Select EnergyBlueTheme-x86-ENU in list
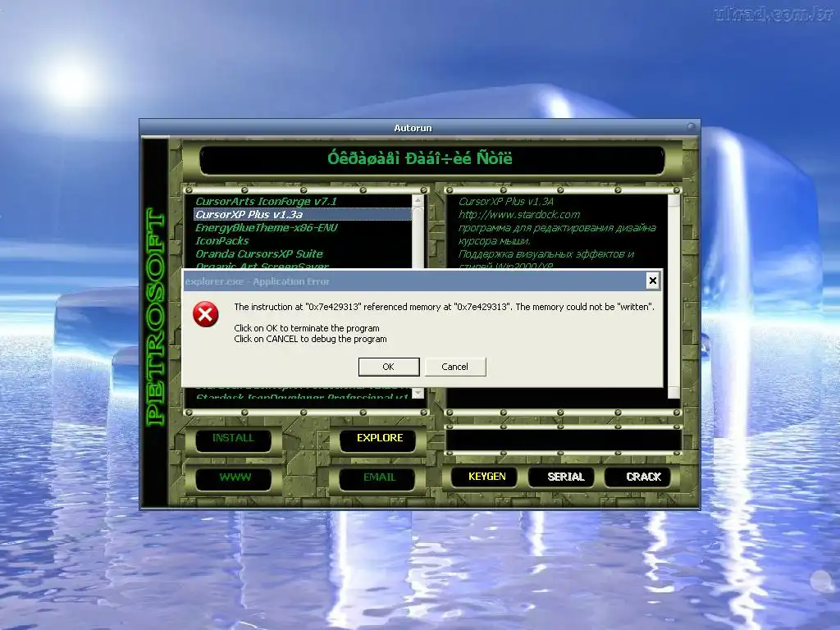840x630 pixels. point(303,228)
